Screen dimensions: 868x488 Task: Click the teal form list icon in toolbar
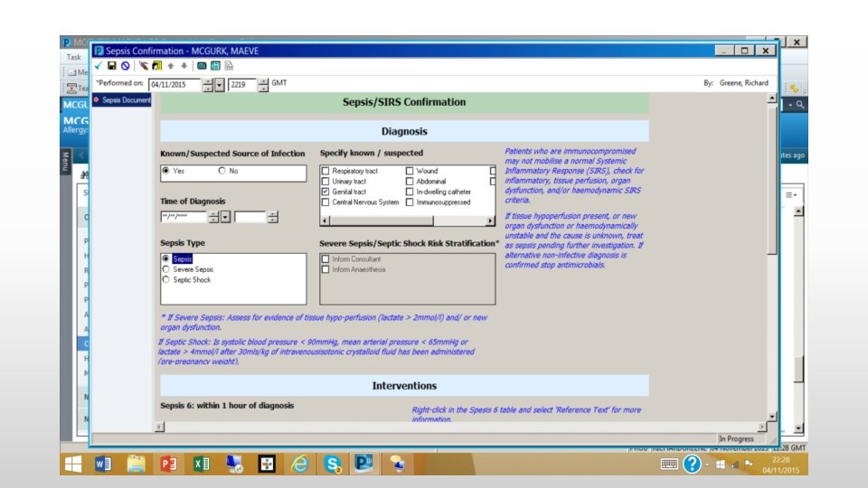coord(215,66)
